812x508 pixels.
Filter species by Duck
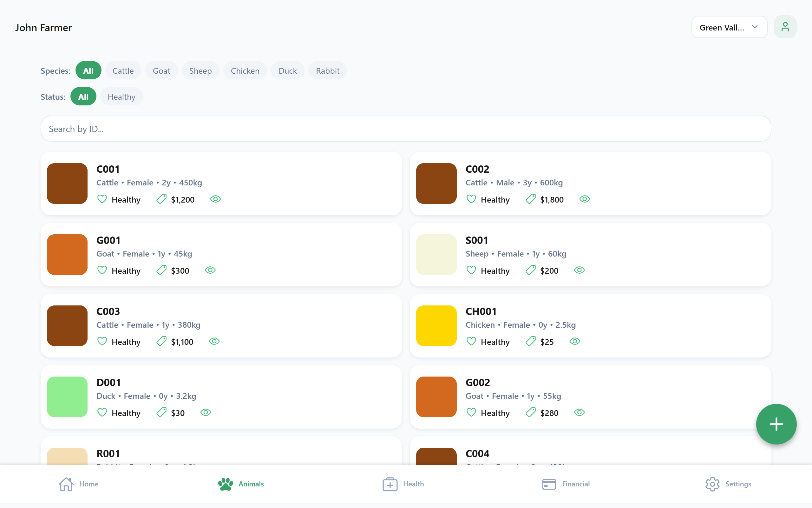(288, 70)
